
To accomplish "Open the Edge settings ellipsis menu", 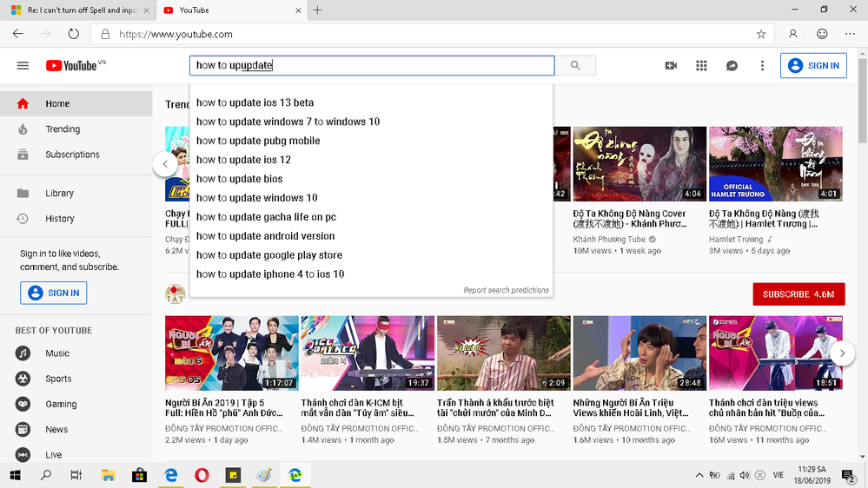I will click(x=851, y=34).
